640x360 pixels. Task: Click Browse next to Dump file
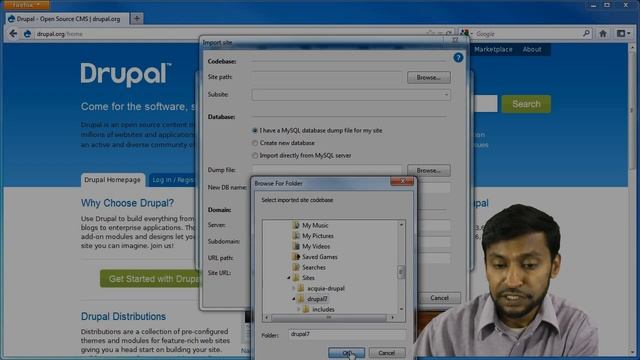click(x=429, y=171)
